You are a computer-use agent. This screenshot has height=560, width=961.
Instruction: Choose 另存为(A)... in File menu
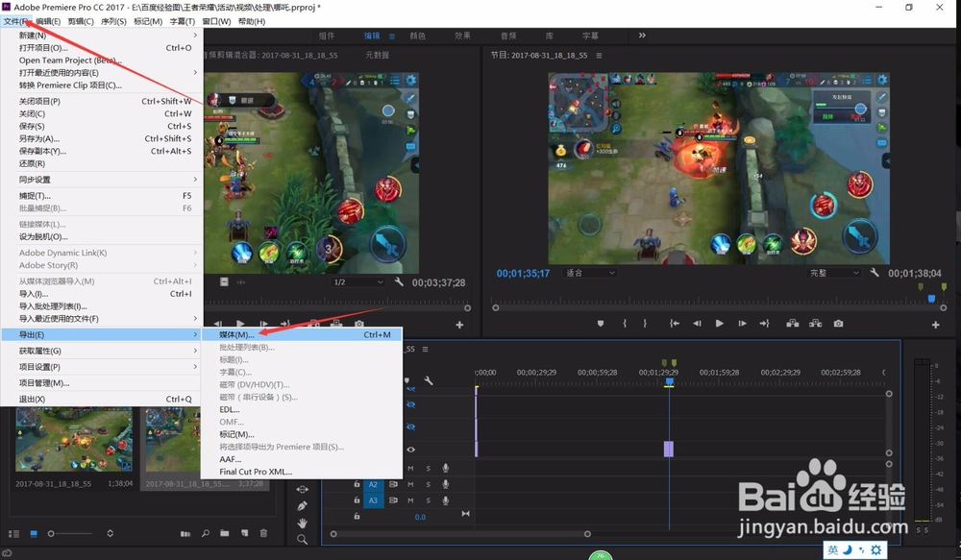point(101,138)
